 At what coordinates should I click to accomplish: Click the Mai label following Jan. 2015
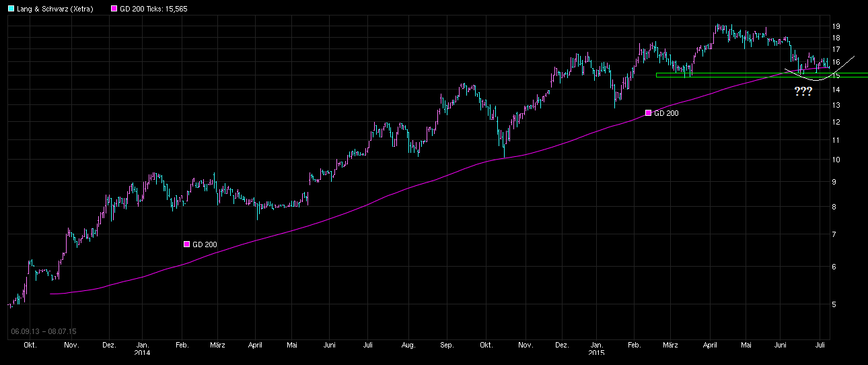[746, 345]
